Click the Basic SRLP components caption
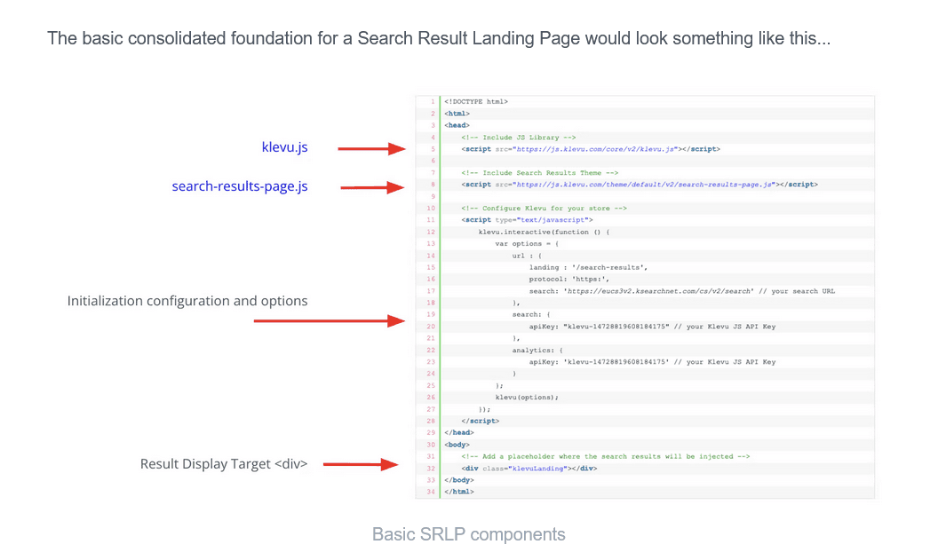Image resolution: width=946 pixels, height=560 pixels. point(468,534)
